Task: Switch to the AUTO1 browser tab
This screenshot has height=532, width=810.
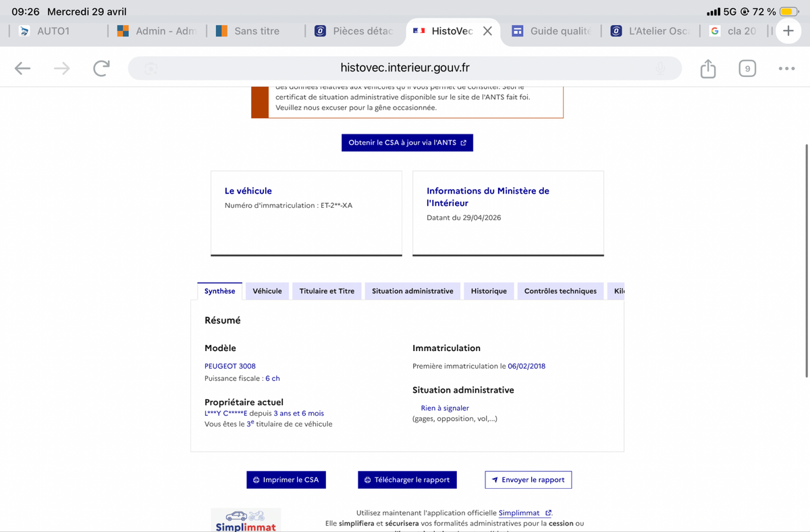Action: coord(54,31)
